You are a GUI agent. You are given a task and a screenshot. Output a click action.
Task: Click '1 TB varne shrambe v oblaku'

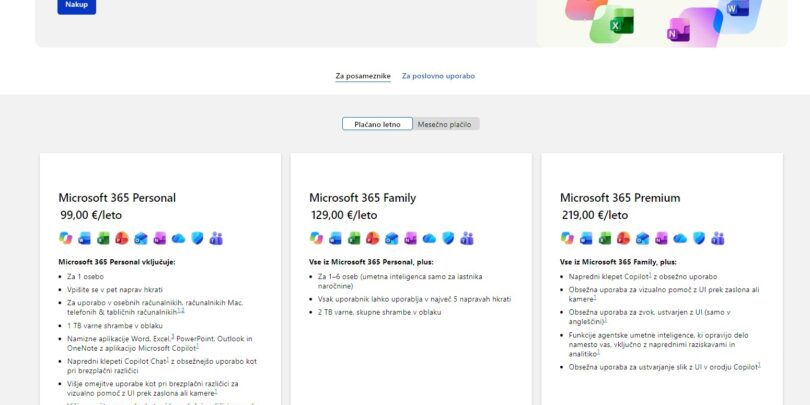115,325
